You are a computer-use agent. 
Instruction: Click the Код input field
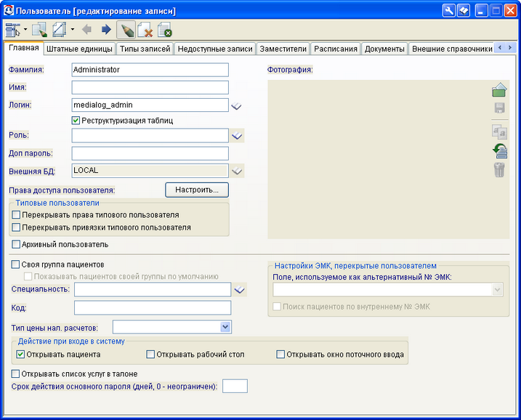pos(153,307)
